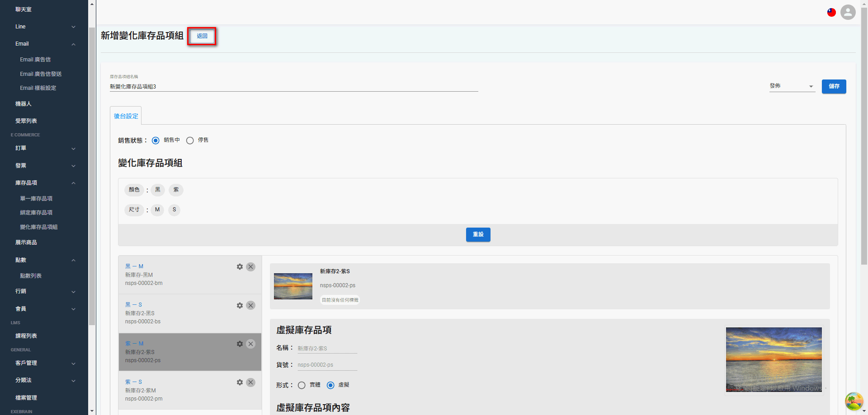Image resolution: width=868 pixels, height=415 pixels.
Task: Go to Email 廣告信 page
Action: coord(35,60)
